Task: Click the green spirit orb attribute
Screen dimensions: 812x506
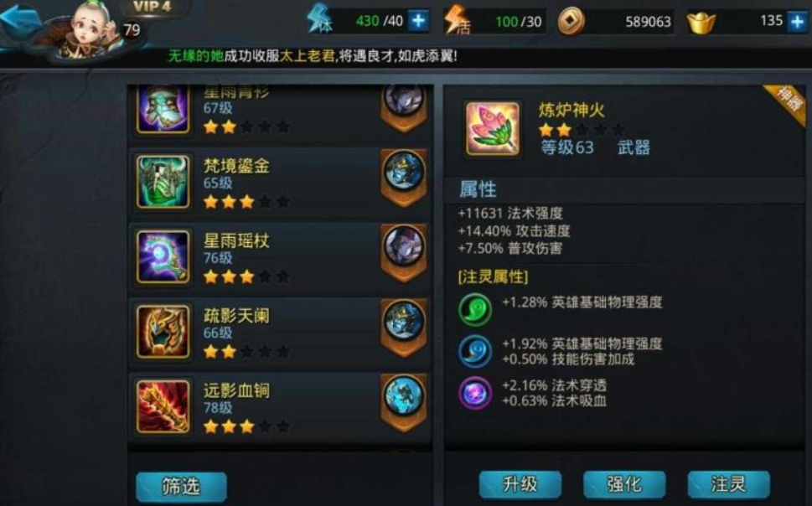Action: coord(475,309)
